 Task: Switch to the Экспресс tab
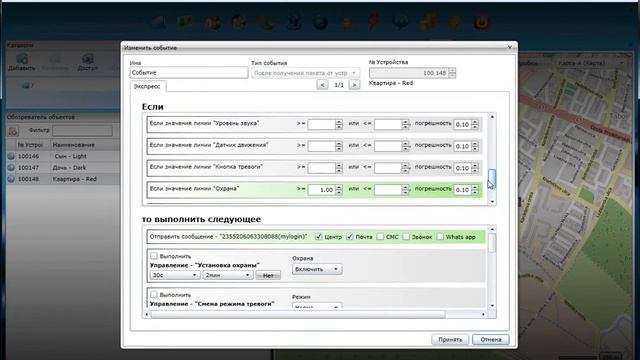point(147,87)
